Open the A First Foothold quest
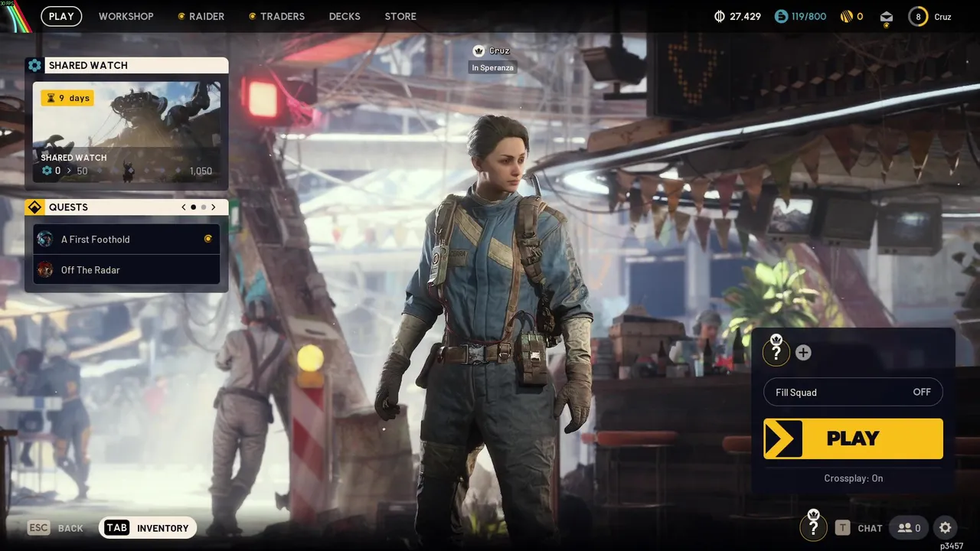This screenshot has width=980, height=551. (x=126, y=240)
